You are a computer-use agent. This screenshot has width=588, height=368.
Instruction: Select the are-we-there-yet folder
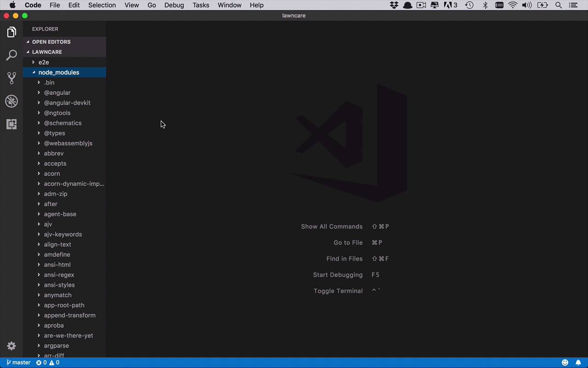point(68,335)
